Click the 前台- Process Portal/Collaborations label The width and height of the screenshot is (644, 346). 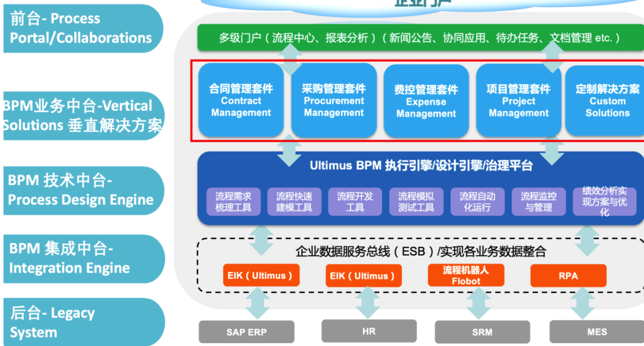(x=83, y=29)
